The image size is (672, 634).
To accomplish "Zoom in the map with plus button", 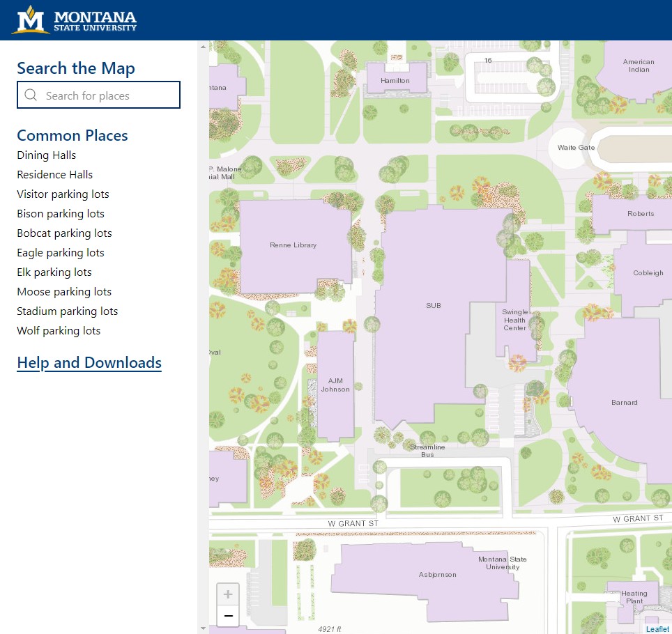I will click(228, 594).
